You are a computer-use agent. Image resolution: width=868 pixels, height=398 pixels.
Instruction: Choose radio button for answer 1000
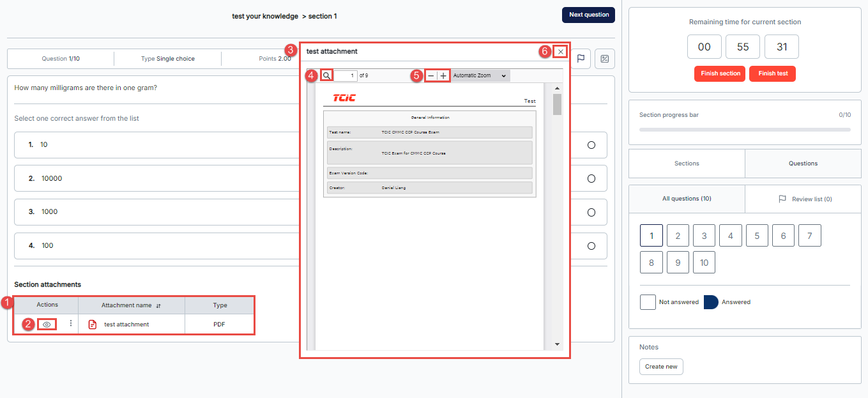[591, 212]
